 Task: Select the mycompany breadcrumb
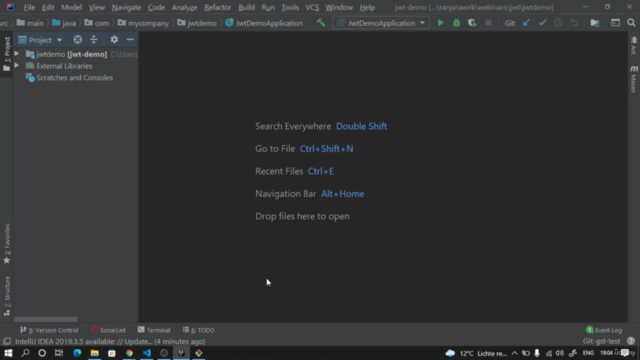coord(143,23)
